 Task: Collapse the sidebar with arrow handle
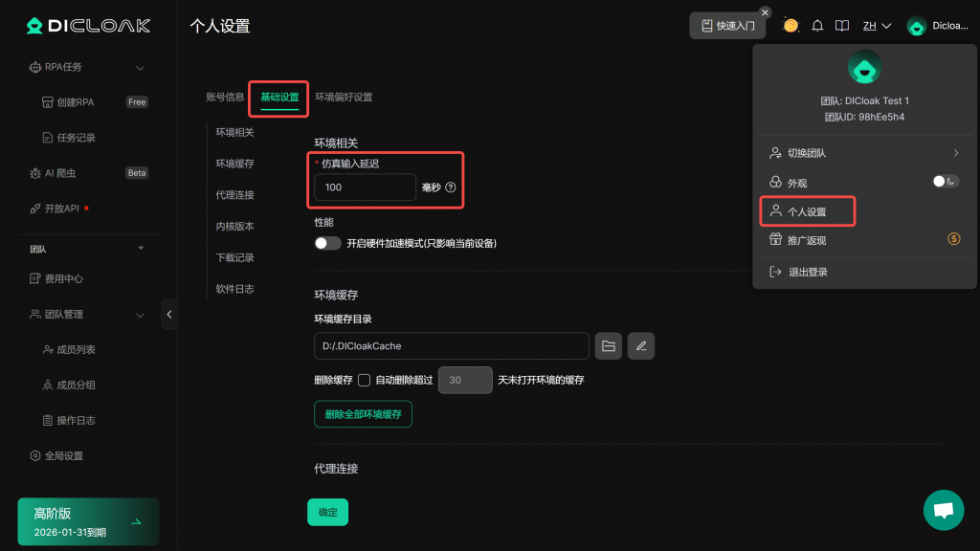pyautogui.click(x=169, y=314)
